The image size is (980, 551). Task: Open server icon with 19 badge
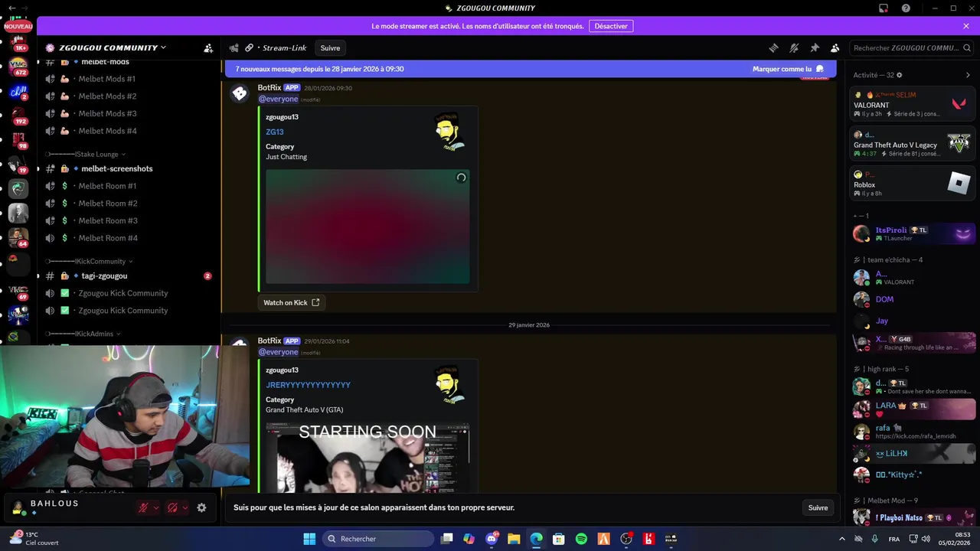(x=18, y=165)
